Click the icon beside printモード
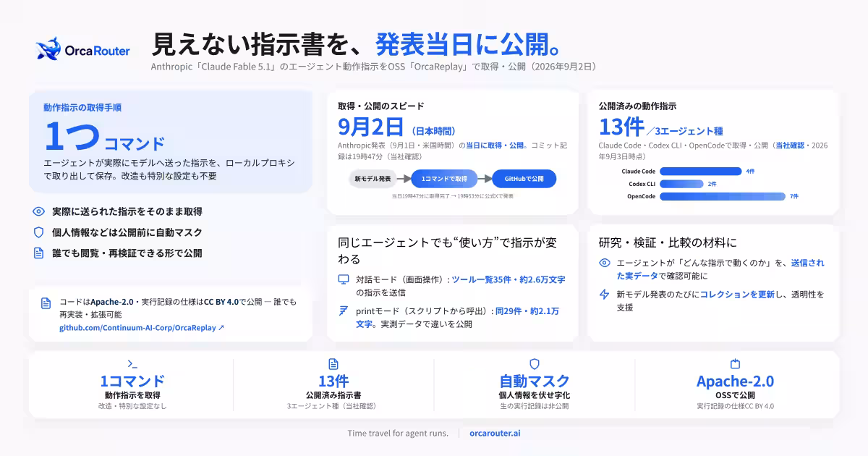Viewport: 868px width, 456px height. [x=343, y=311]
